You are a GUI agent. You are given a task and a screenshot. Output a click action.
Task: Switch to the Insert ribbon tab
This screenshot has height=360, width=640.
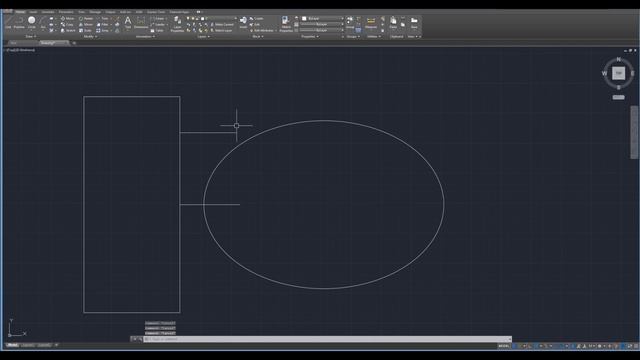[x=33, y=12]
